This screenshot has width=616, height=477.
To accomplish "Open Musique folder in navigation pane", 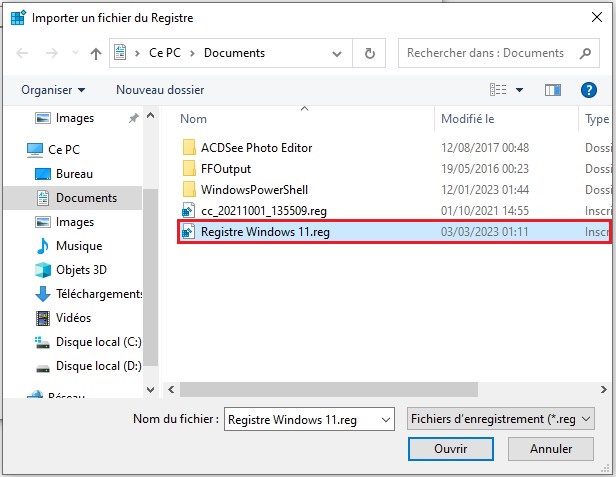I will [x=69, y=246].
